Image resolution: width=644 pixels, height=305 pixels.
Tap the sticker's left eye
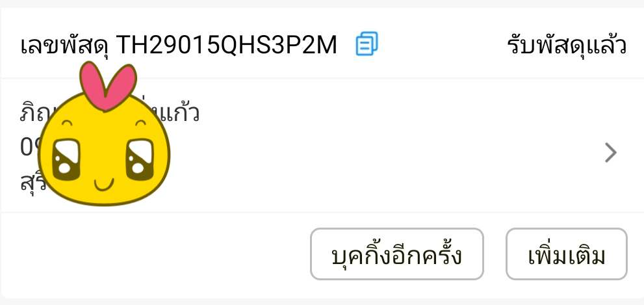66,159
